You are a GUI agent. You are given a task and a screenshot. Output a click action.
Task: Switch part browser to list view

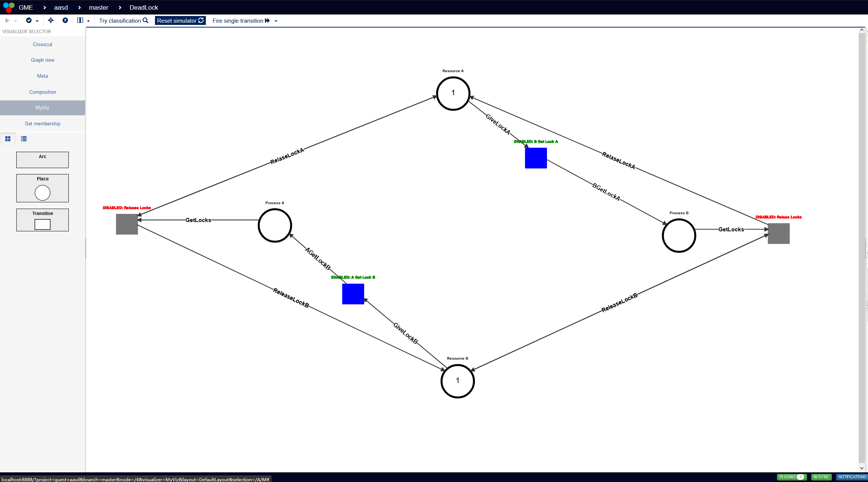pyautogui.click(x=23, y=139)
